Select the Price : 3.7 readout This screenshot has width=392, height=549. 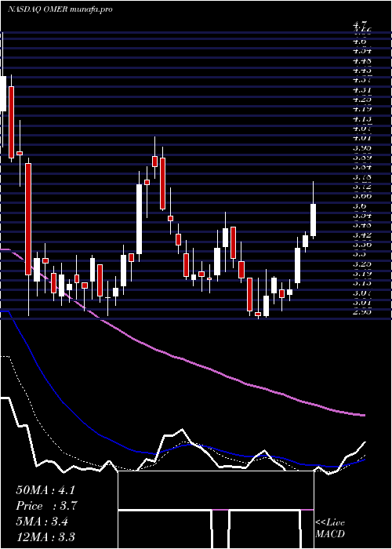click(46, 506)
